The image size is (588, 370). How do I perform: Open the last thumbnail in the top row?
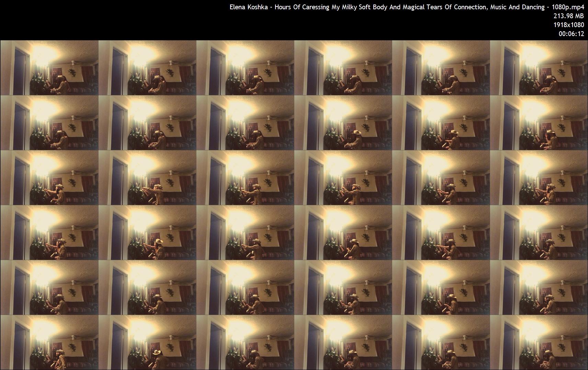pos(539,68)
